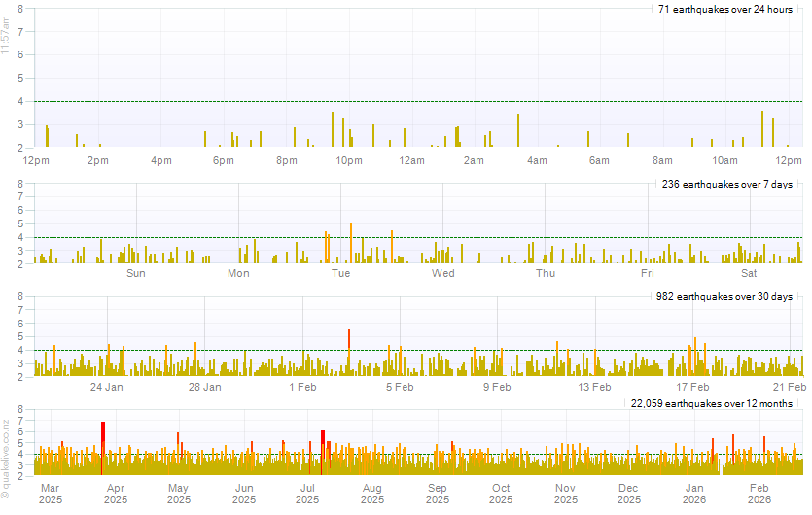Click the 11:57am timestamp on the left edge
The image size is (812, 515).
[6, 37]
